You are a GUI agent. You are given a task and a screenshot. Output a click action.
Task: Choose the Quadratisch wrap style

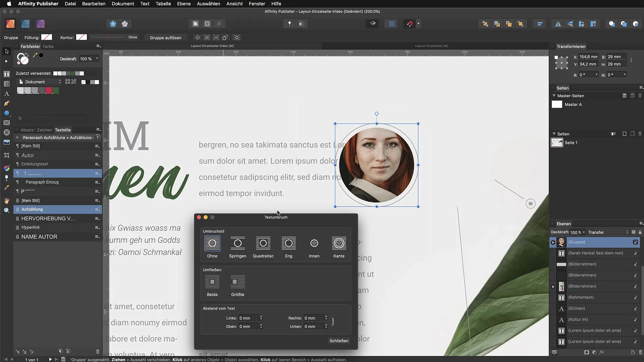pyautogui.click(x=263, y=247)
